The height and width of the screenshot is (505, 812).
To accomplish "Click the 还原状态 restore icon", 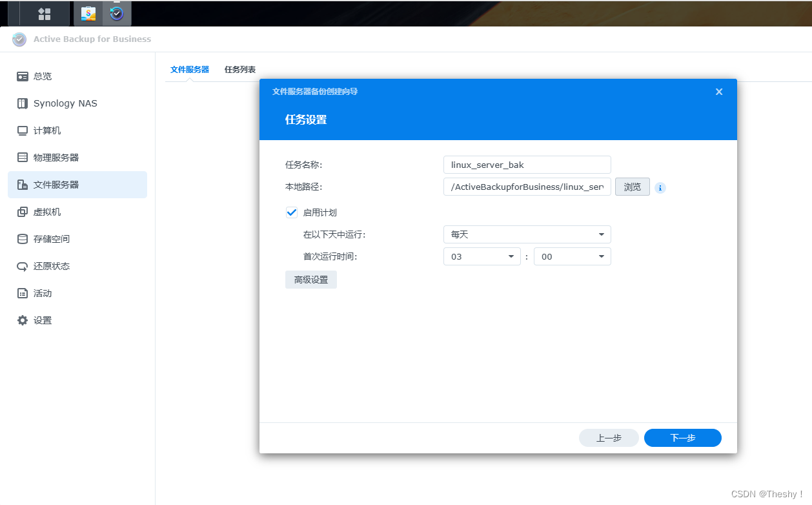I will (x=23, y=266).
